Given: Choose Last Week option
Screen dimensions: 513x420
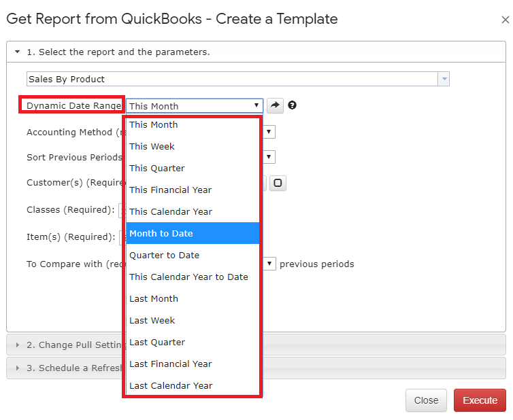Looking at the screenshot, I should point(193,320).
